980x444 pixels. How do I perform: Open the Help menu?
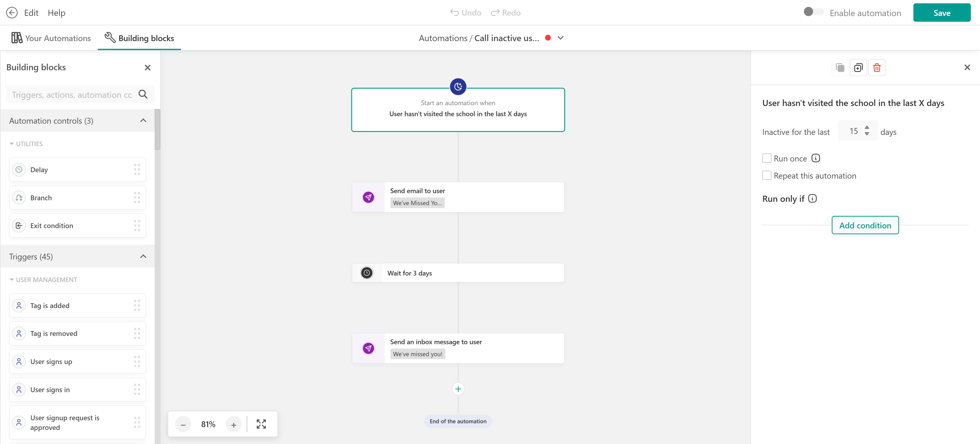tap(56, 13)
